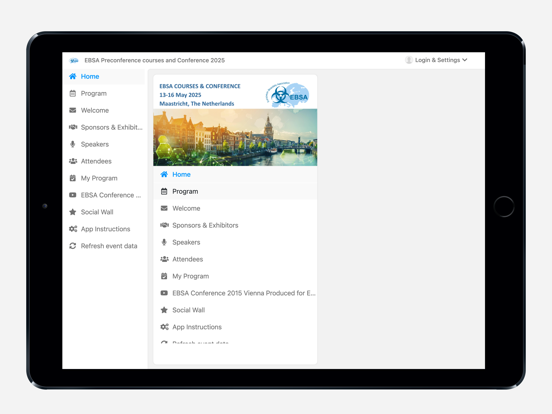
Task: Click the Home house icon in left sidebar
Action: click(x=73, y=76)
